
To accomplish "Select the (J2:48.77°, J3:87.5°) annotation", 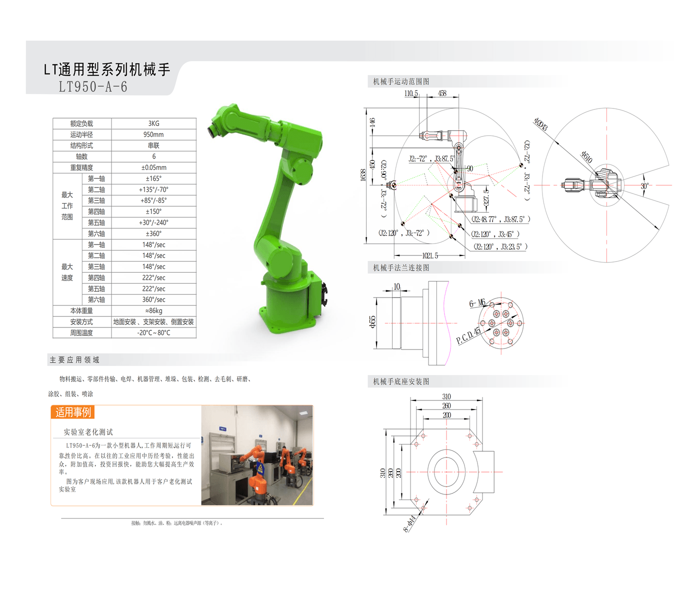I will (500, 219).
